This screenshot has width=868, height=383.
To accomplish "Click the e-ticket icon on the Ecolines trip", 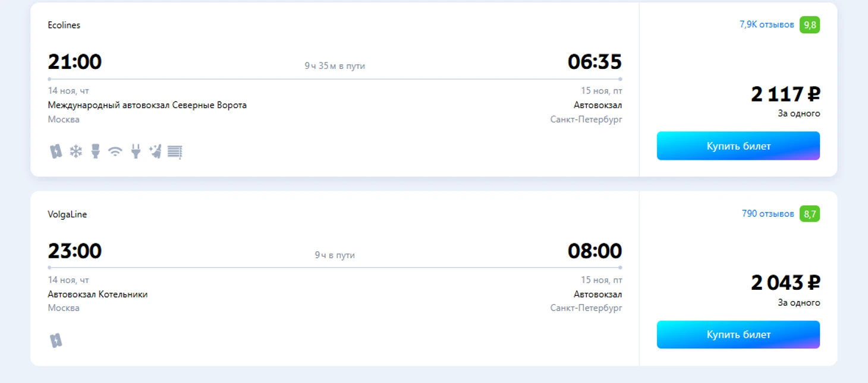I will point(56,151).
